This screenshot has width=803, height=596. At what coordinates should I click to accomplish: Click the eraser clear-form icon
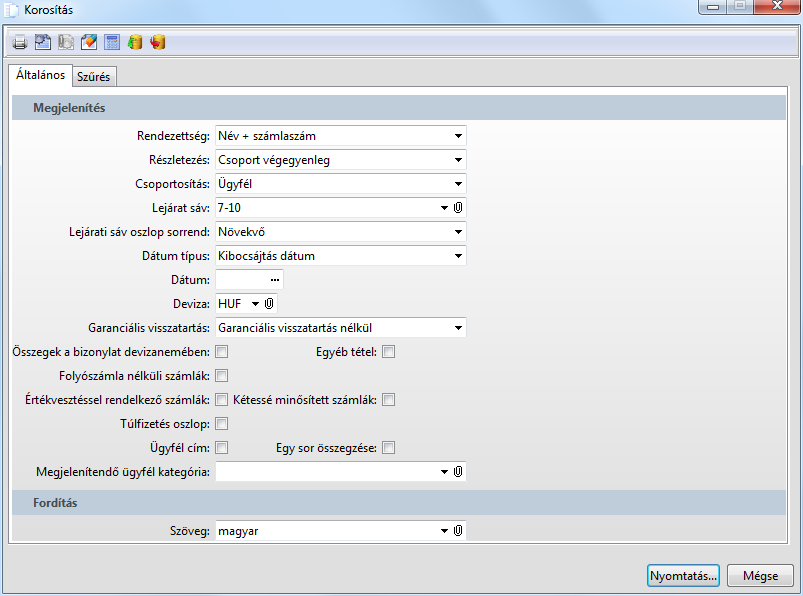(x=89, y=42)
